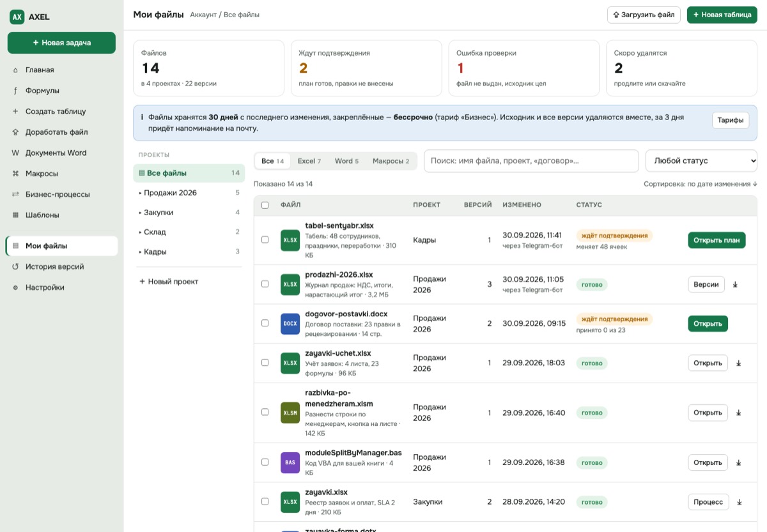Switch to the Word filter tab
The height and width of the screenshot is (532, 767).
347,161
